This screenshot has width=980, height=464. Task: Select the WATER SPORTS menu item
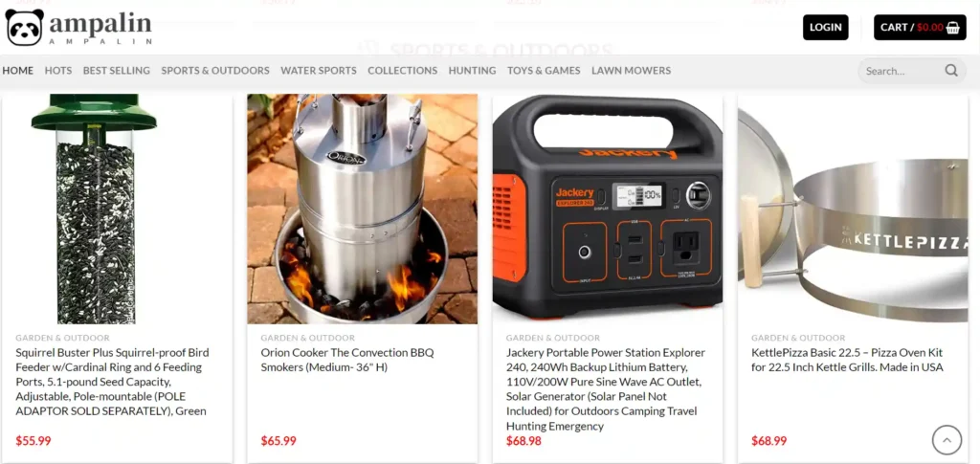point(318,71)
